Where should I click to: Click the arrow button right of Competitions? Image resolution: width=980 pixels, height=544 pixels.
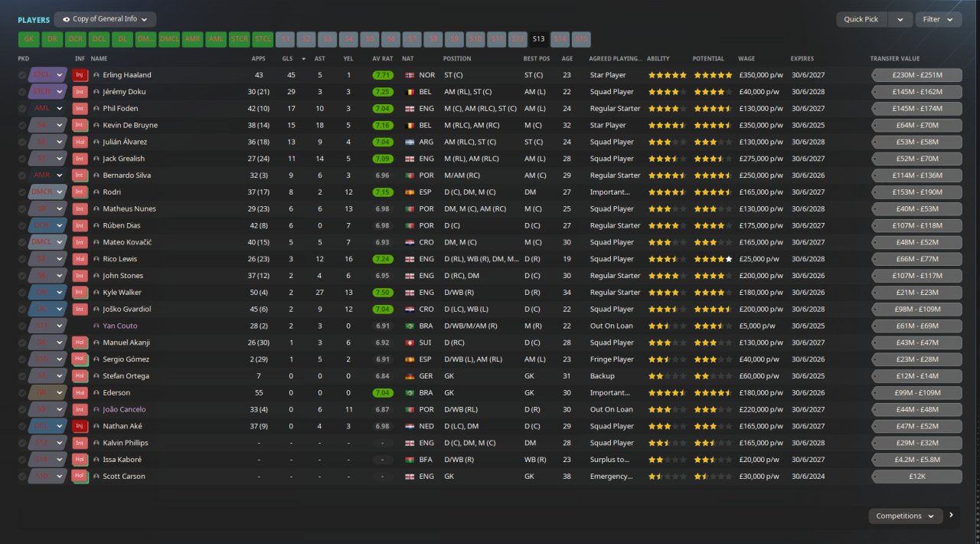tap(952, 516)
